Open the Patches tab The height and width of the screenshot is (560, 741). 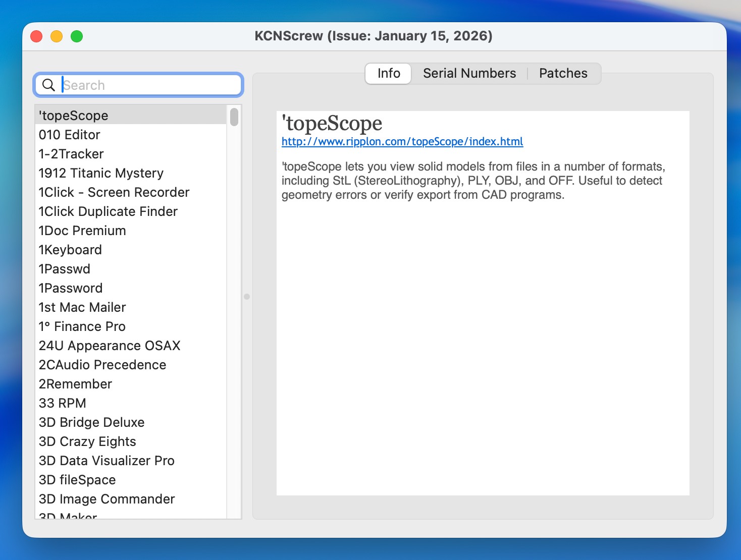tap(563, 74)
